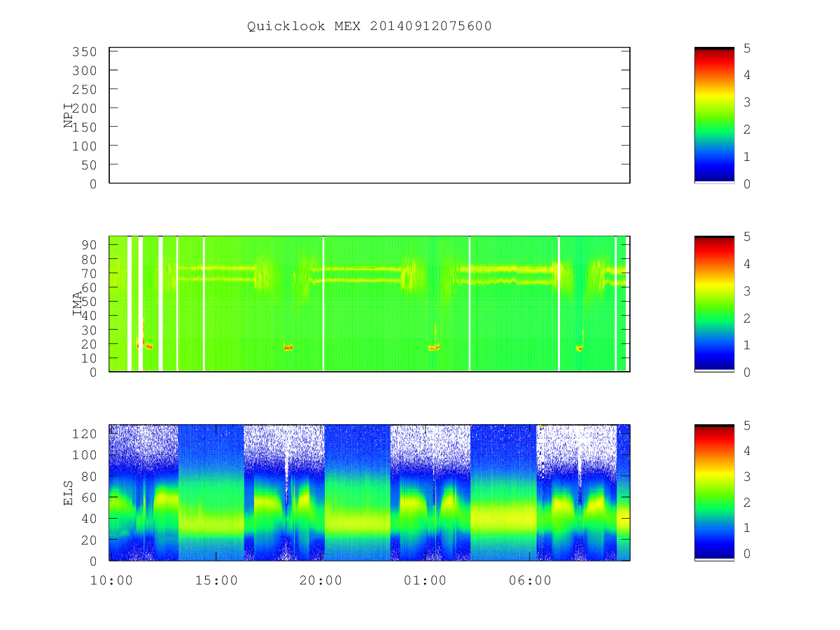Select the NPI y-axis label
Image resolution: width=840 pixels, height=630 pixels.
click(69, 115)
